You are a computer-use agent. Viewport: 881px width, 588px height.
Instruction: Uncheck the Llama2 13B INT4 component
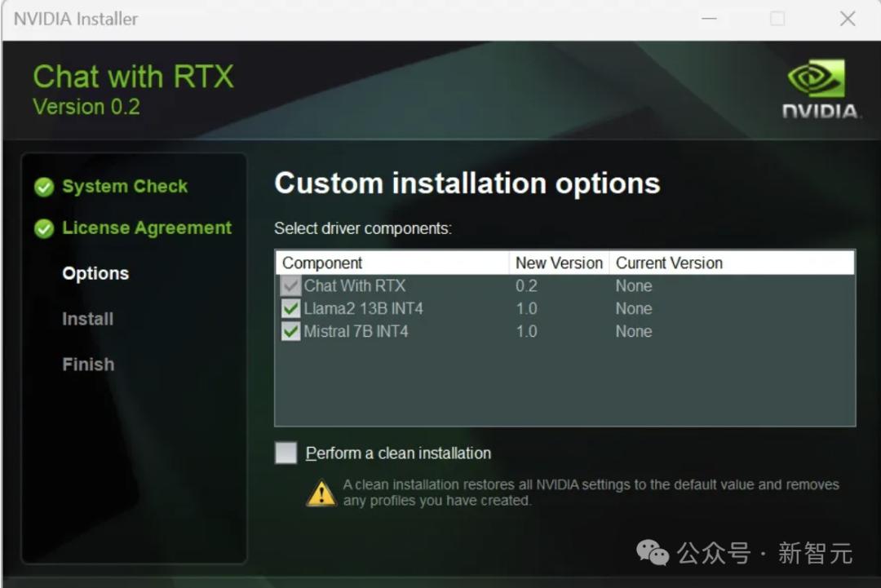point(290,309)
